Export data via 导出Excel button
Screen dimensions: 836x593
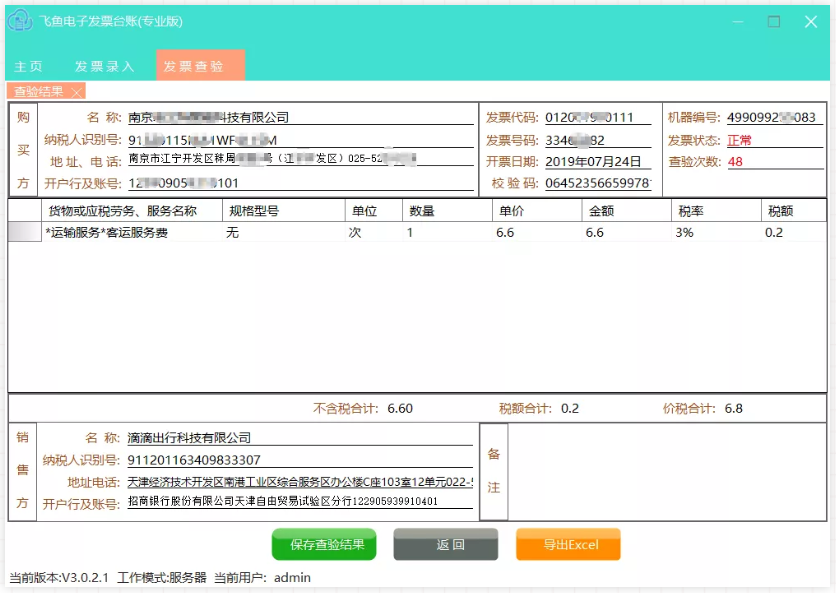pos(568,544)
